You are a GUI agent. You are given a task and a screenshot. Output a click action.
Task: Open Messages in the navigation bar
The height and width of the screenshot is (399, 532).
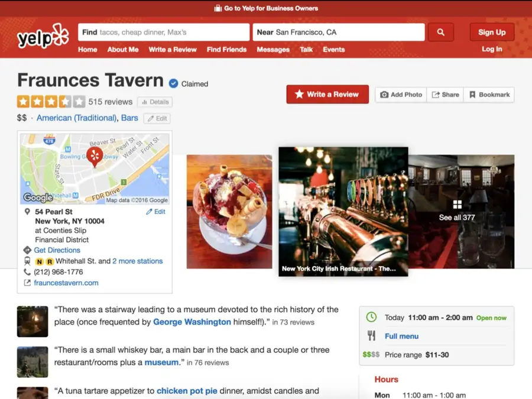pos(273,50)
